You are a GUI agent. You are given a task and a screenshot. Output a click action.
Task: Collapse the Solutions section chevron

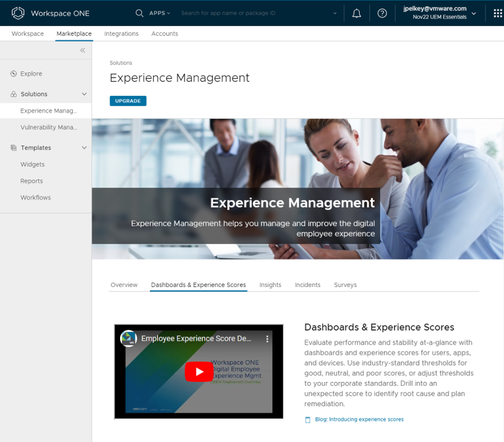point(84,94)
